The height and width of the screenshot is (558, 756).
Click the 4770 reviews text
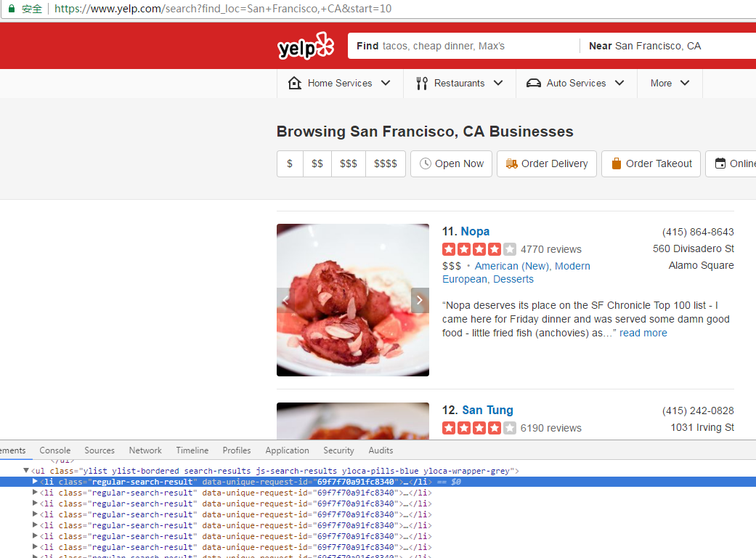point(551,249)
